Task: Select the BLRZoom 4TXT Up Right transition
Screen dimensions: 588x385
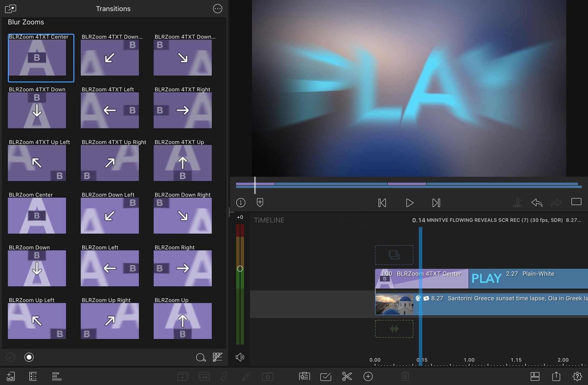Action: [110, 163]
